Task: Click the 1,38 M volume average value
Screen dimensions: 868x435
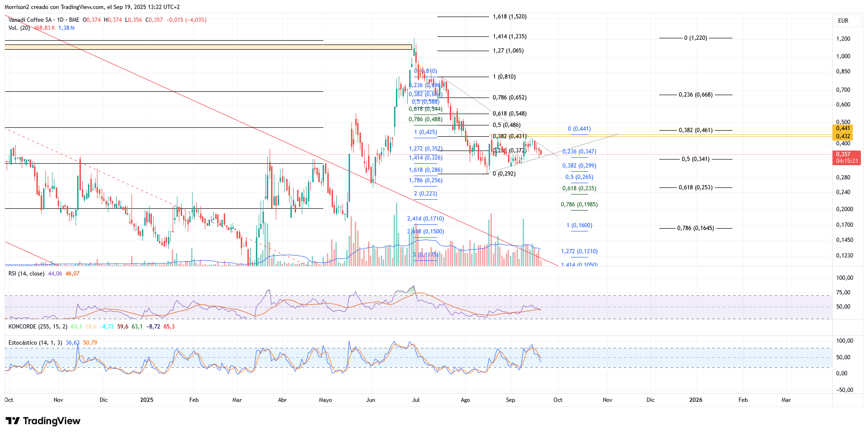Action: click(66, 28)
